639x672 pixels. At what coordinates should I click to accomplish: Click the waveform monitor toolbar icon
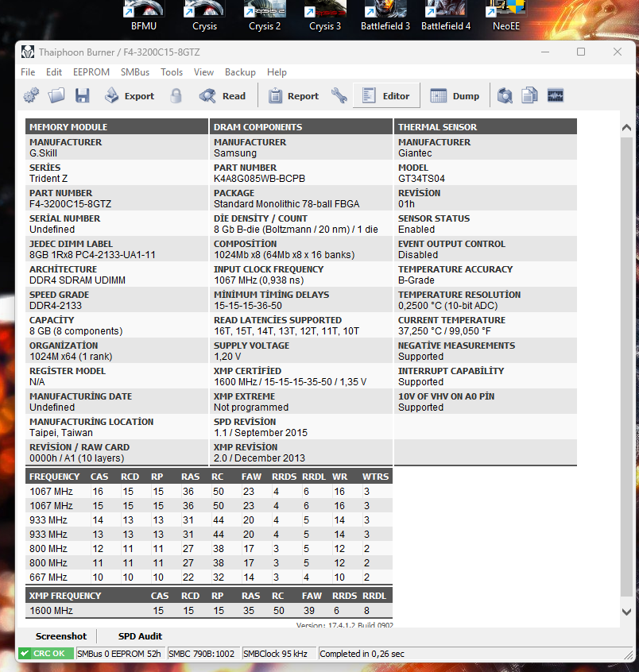point(556,95)
